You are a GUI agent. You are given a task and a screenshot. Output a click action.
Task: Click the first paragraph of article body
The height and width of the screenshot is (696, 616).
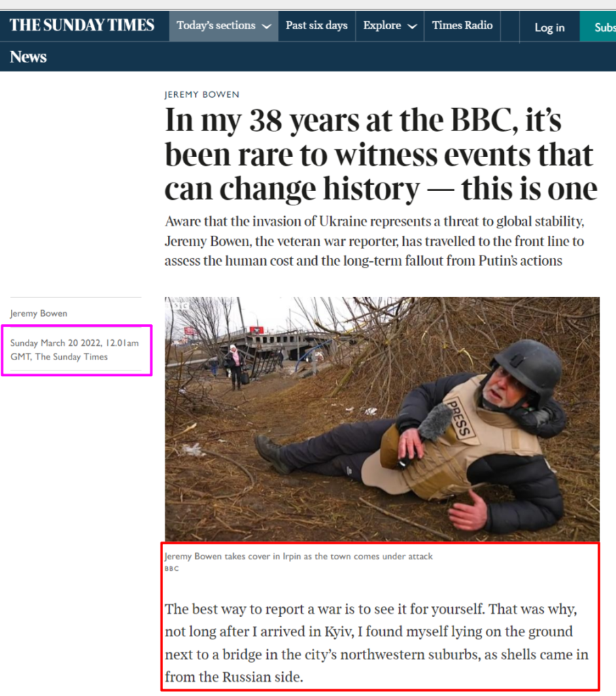pyautogui.click(x=377, y=643)
